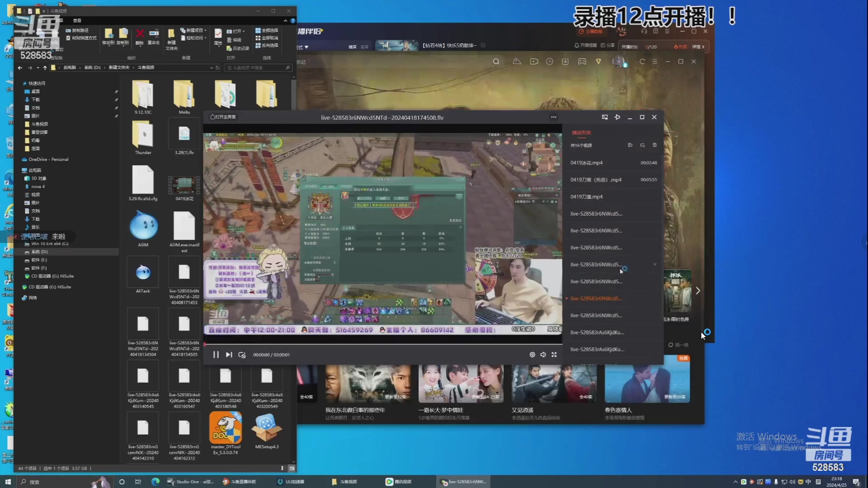Click the 删除 delete icon in ribbon
Image resolution: width=868 pixels, height=488 pixels.
tap(140, 37)
